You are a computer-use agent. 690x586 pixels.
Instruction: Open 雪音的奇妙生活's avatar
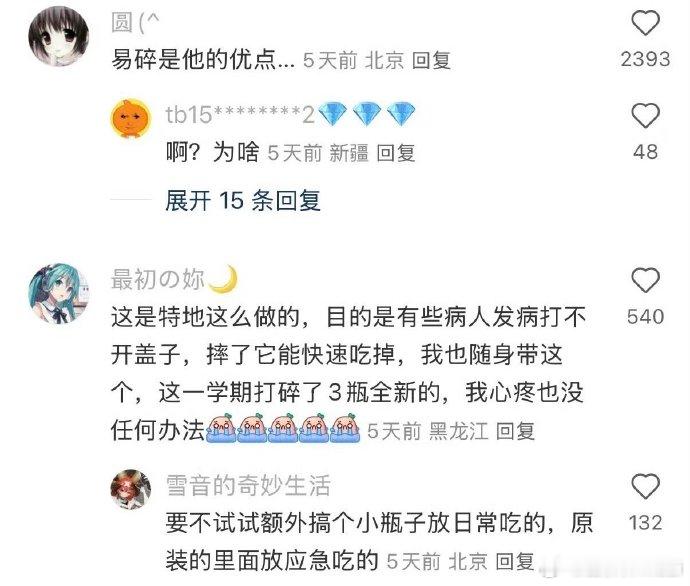tap(130, 490)
